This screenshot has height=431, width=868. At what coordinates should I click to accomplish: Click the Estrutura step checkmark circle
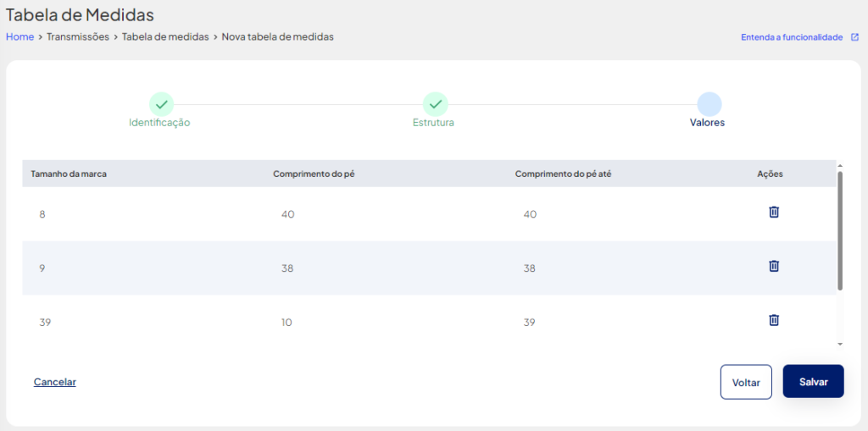[x=436, y=104]
